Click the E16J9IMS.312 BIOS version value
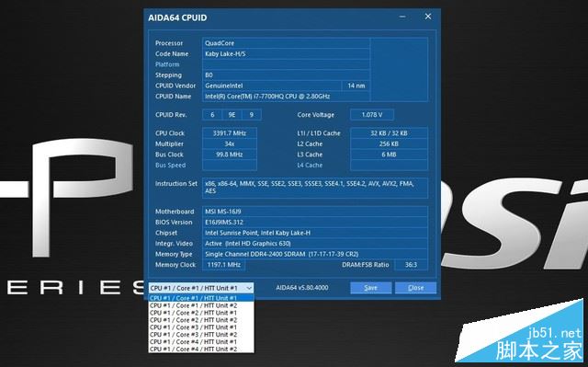Image resolution: width=588 pixels, height=367 pixels. 315,223
